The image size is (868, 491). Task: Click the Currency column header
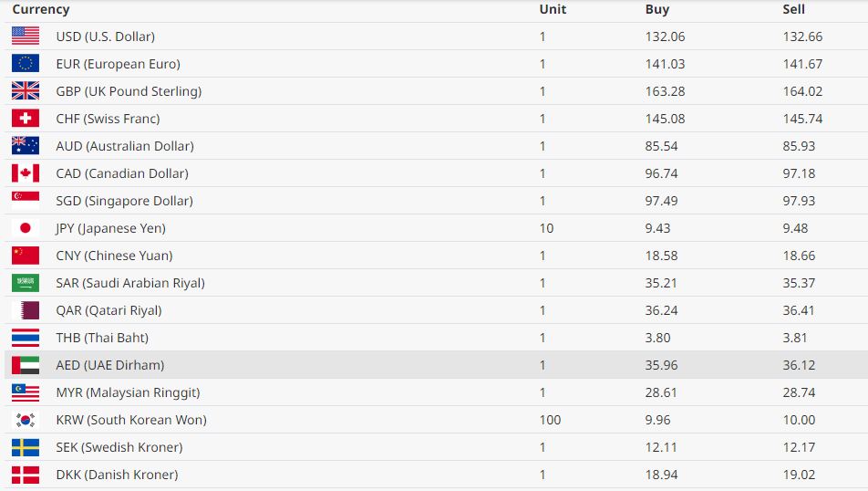point(41,9)
